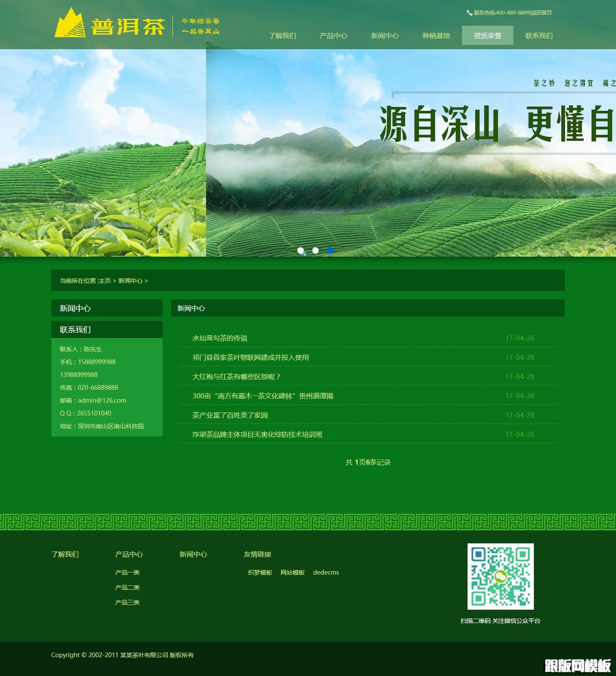
Task: Open the highlighted 资质荣誉 navigation item
Action: 488,36
